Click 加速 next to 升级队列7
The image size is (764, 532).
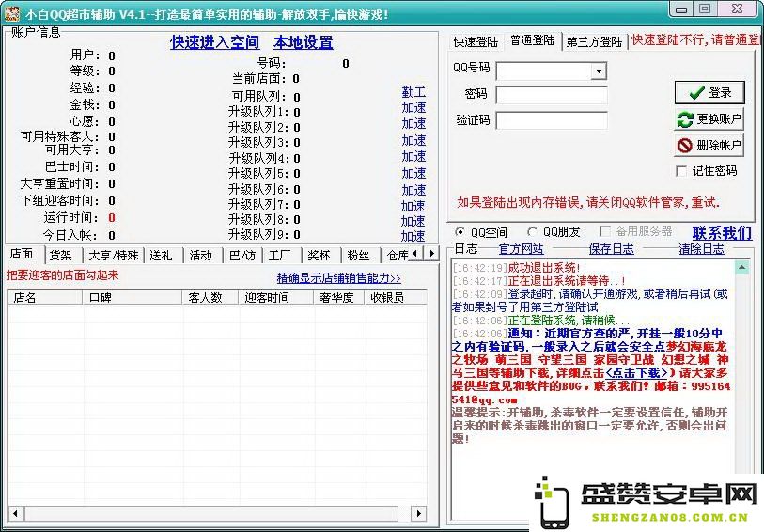click(413, 206)
